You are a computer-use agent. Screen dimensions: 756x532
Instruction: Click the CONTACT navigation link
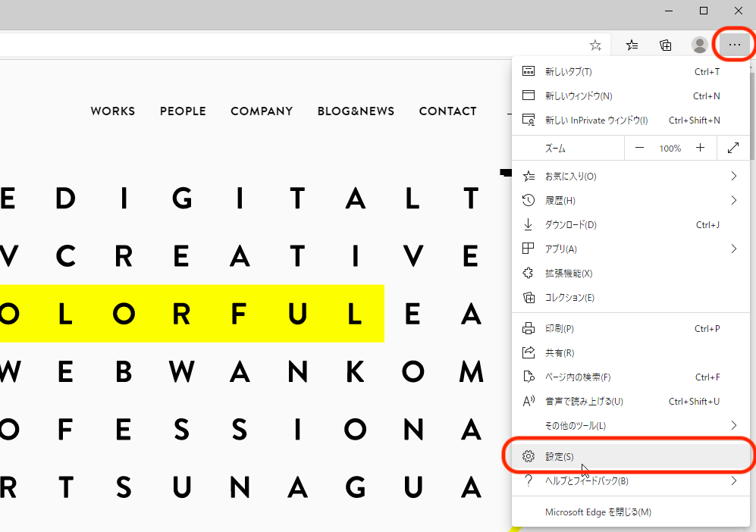coord(447,111)
